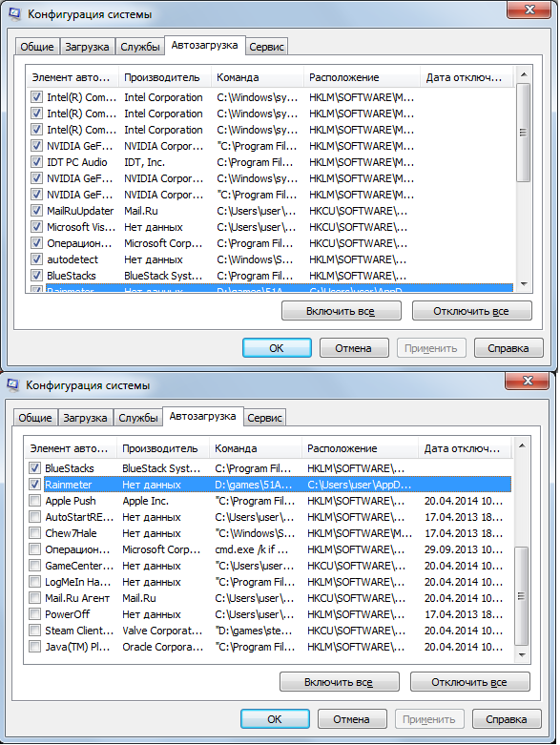
Task: Open Загрузка tab in upper window
Action: (x=87, y=47)
